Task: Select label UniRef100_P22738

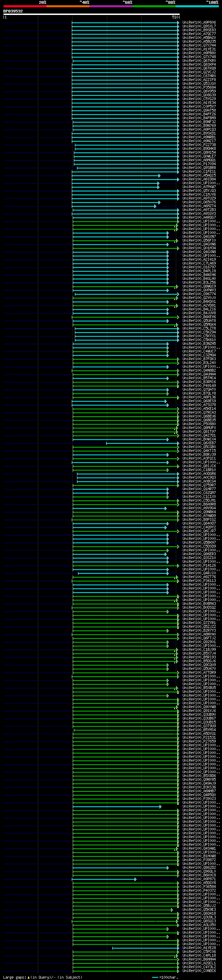Action: click(199, 145)
